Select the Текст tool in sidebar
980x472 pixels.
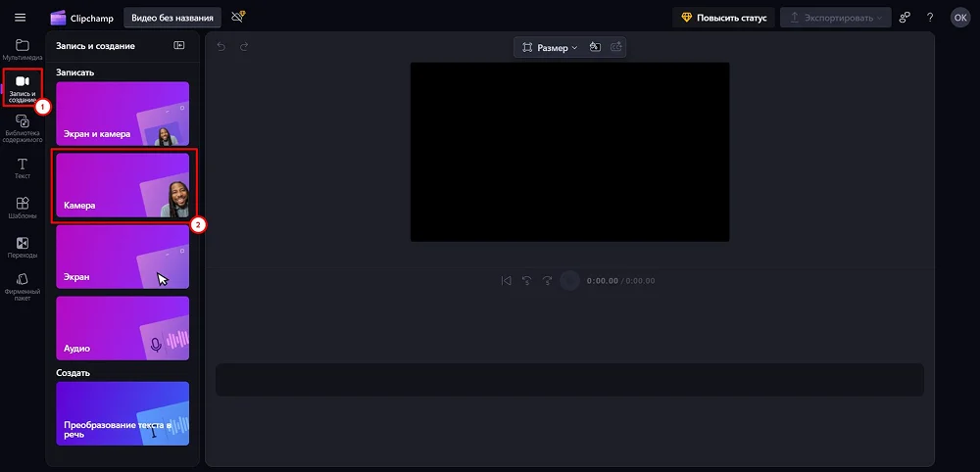click(23, 168)
